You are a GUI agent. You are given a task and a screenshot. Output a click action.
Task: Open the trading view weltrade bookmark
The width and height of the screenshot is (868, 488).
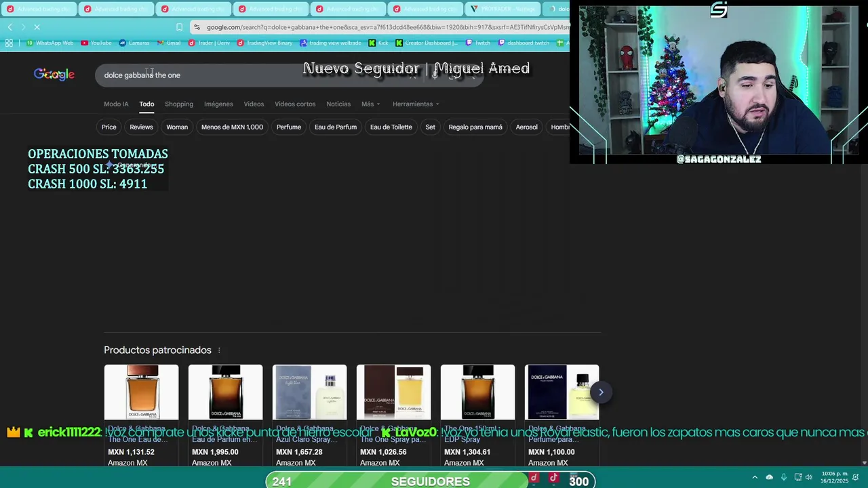click(331, 43)
